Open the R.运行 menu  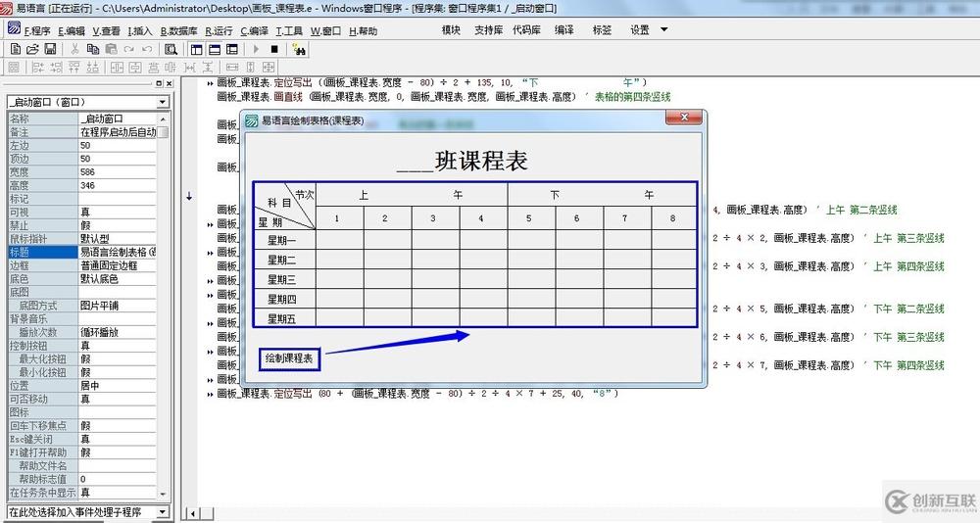tap(219, 30)
